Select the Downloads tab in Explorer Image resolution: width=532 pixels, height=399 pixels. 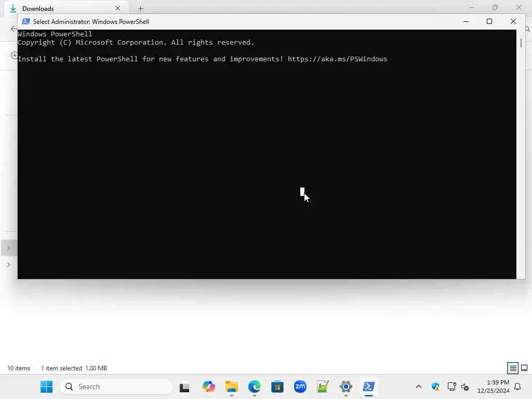point(66,8)
